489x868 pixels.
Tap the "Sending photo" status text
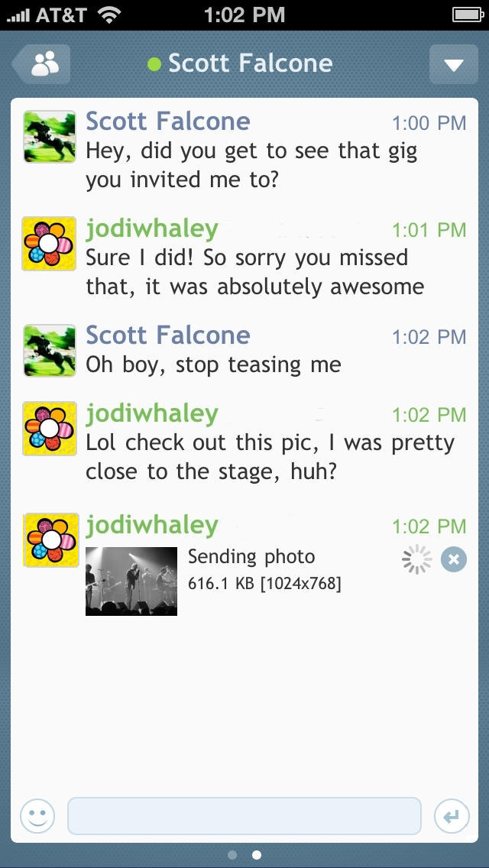click(251, 557)
